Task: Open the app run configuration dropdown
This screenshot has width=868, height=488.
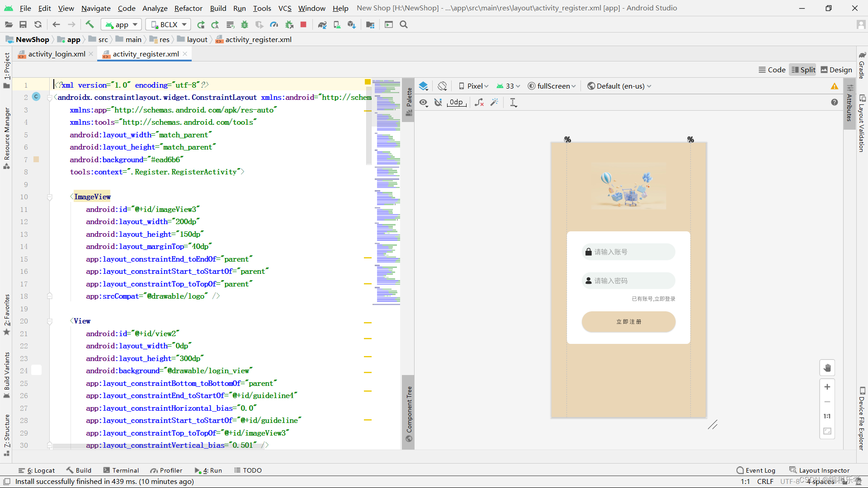Action: [x=121, y=24]
